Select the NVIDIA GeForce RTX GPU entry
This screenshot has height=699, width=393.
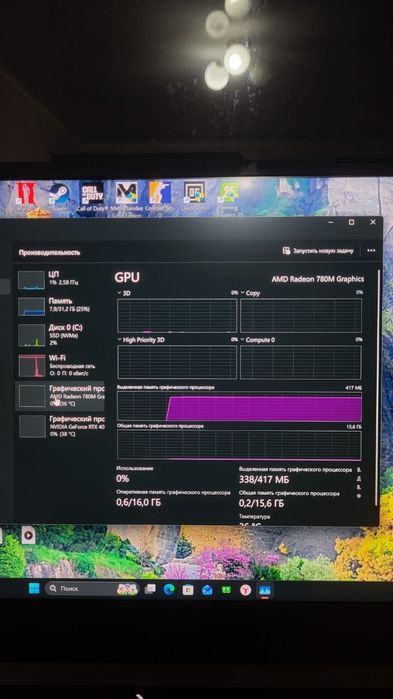[x=60, y=426]
